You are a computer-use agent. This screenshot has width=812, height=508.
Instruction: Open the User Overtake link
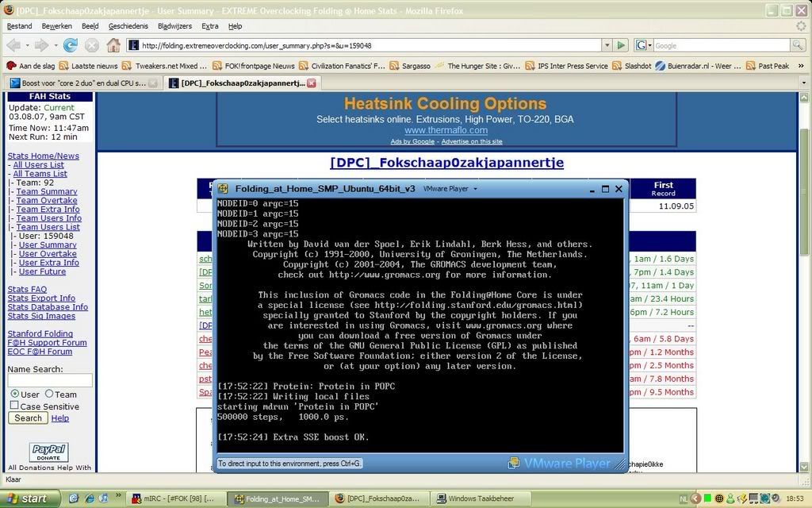coord(48,253)
